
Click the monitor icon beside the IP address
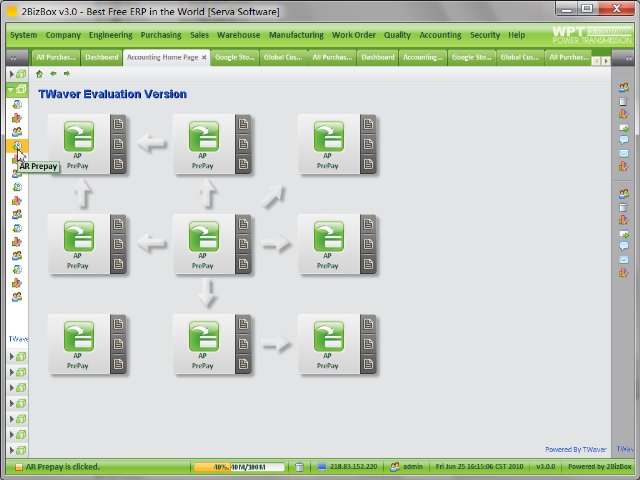(322, 467)
